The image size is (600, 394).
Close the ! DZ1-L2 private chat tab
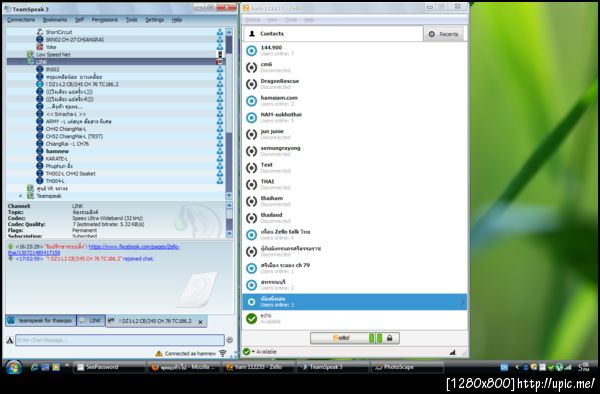[200, 322]
